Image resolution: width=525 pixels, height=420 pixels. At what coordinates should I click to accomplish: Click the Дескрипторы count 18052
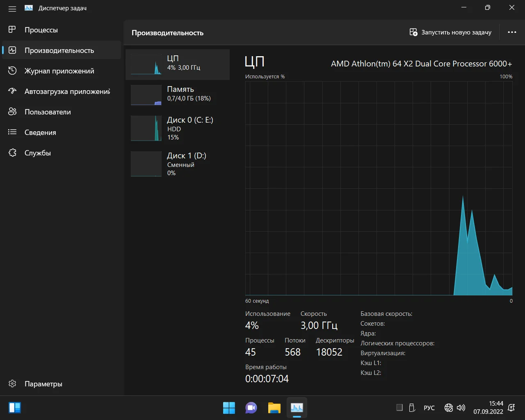(x=329, y=352)
